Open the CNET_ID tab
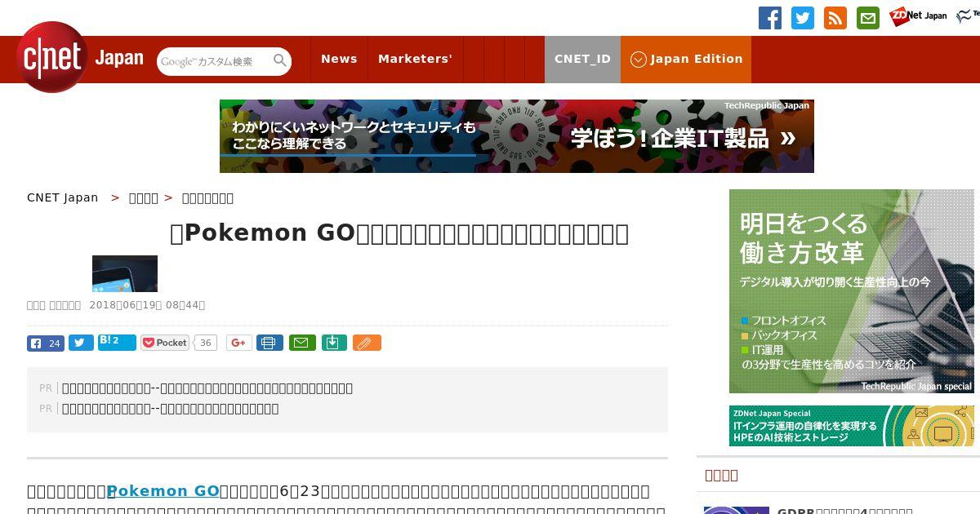 tap(582, 59)
